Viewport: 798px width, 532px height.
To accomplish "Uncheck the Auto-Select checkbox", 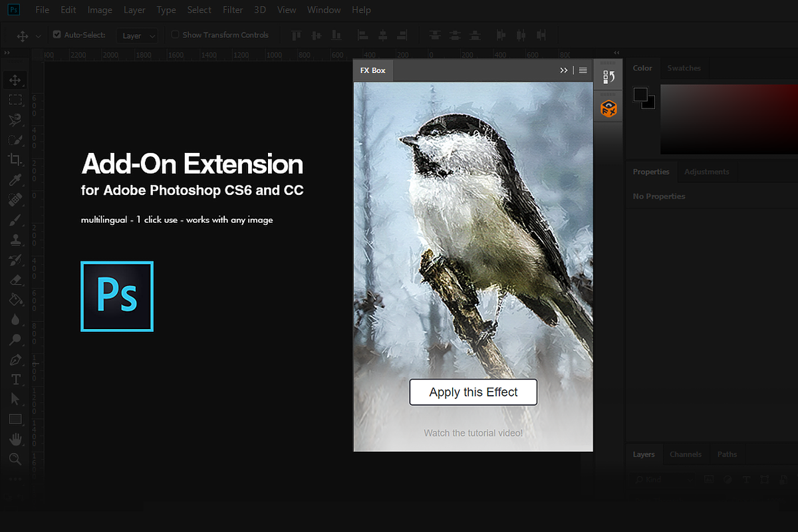I will point(57,35).
